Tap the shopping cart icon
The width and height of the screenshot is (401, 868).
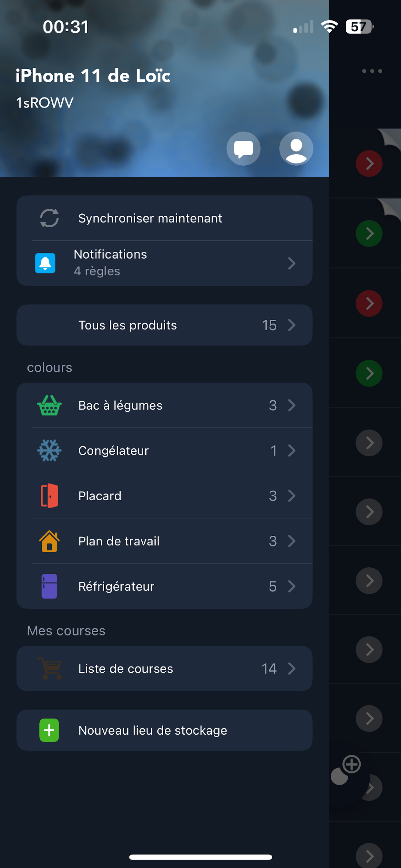click(49, 668)
